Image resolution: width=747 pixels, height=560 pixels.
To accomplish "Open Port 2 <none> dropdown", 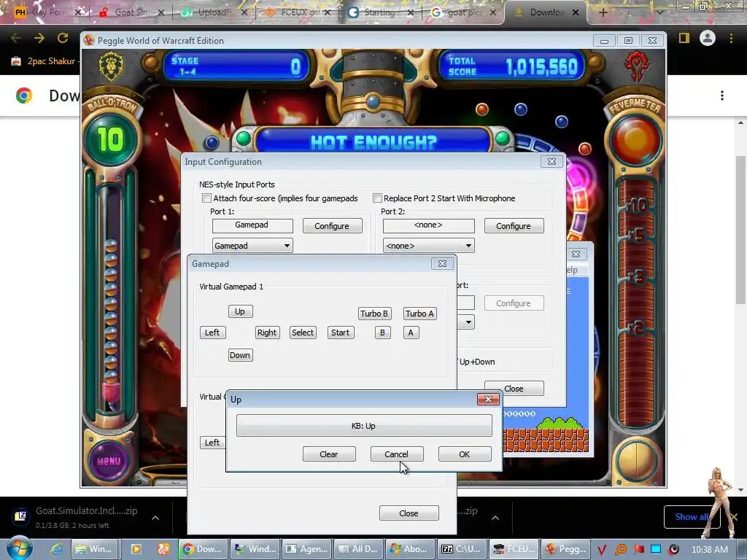I will (429, 246).
